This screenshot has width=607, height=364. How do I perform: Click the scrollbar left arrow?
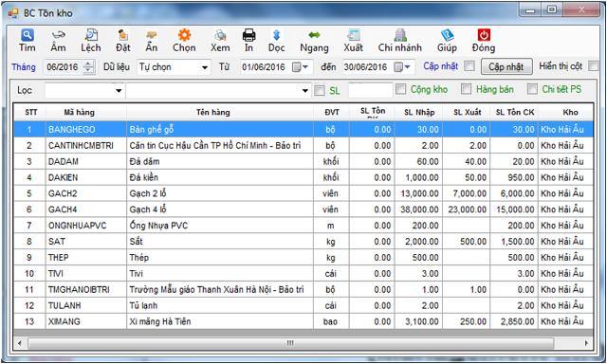click(20, 343)
